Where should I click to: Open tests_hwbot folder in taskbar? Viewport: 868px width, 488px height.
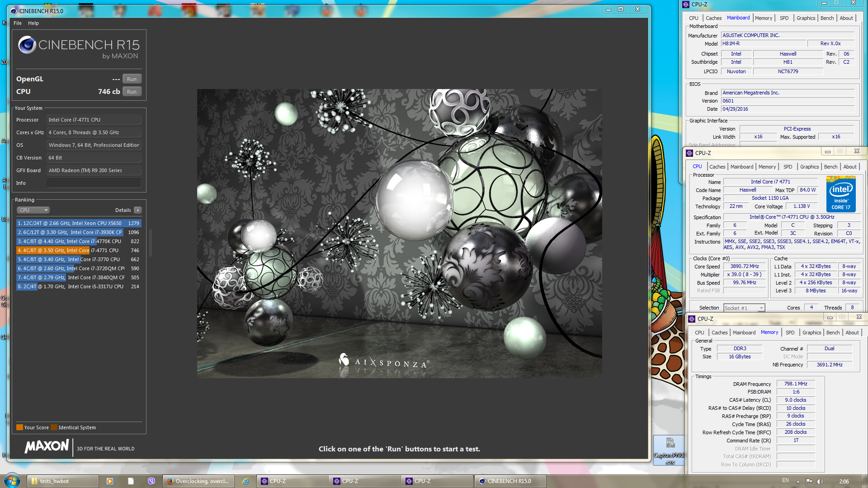pyautogui.click(x=63, y=481)
